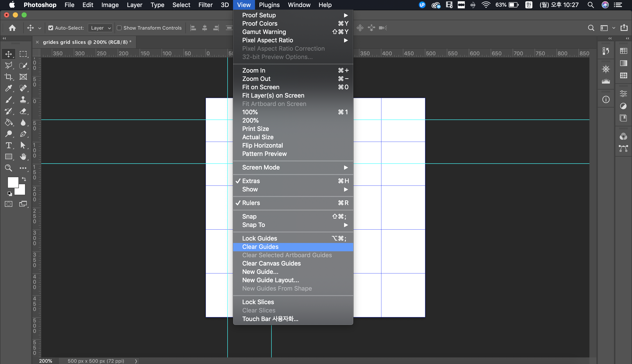Select the Eraser tool
Screen dimensions: 632x364
coord(23,111)
